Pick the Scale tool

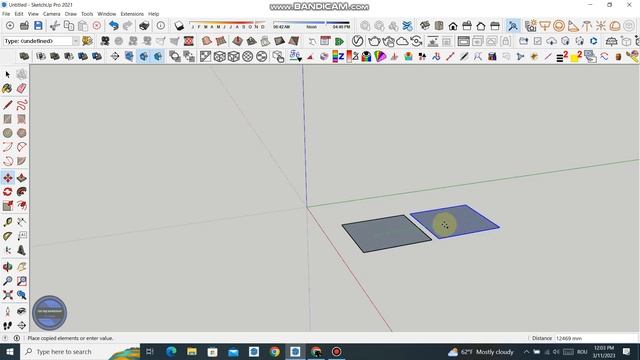click(7, 205)
